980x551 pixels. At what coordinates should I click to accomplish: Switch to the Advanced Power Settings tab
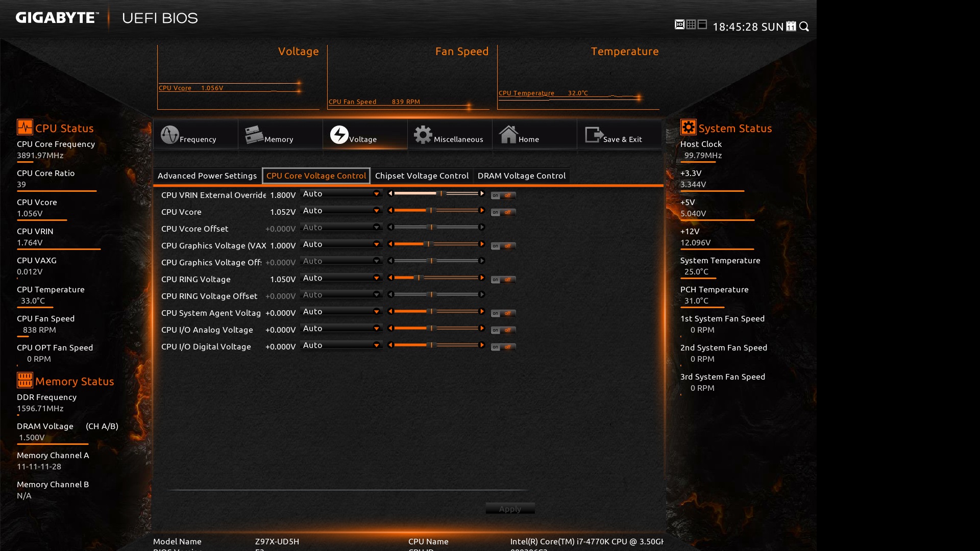coord(207,176)
